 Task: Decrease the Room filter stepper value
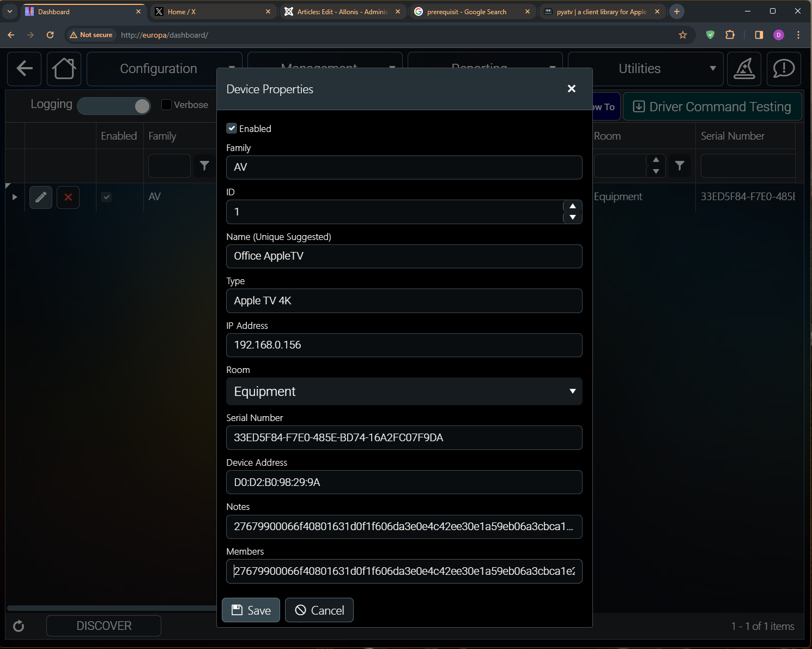click(x=656, y=171)
